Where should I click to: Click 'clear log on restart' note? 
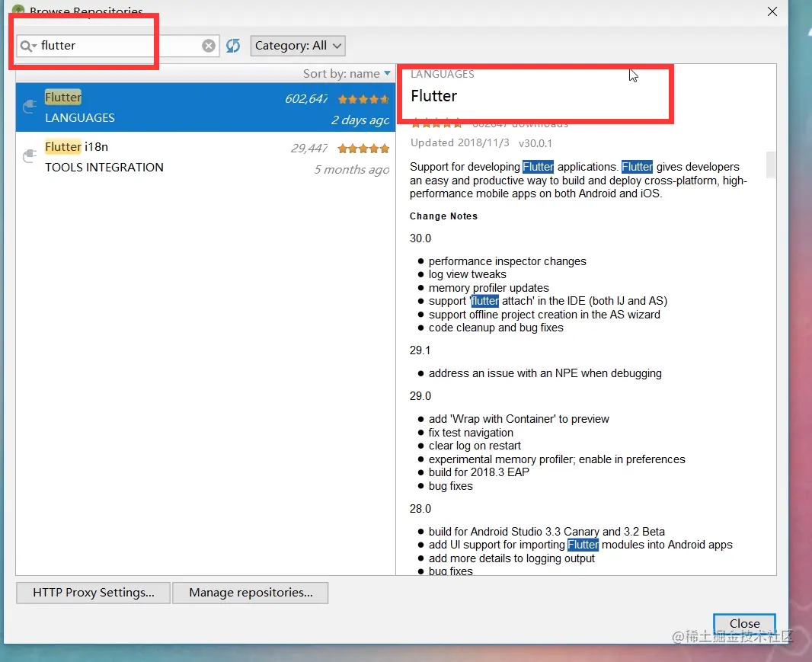(475, 446)
